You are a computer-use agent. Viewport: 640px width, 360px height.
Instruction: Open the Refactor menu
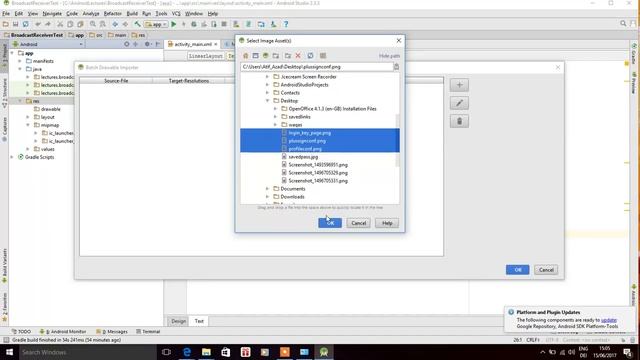112,13
